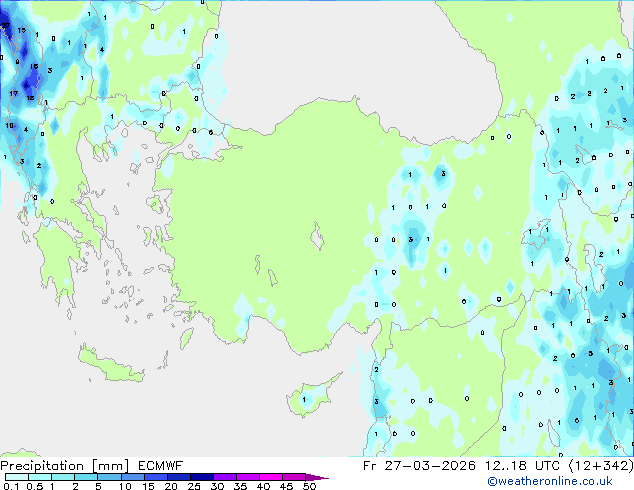Click the 'ECMWF' model label
Viewport: 634px width, 490px height.
tap(161, 466)
